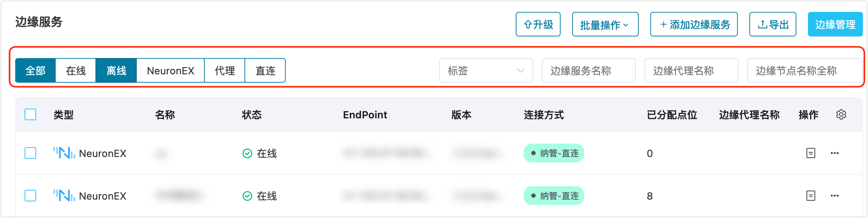Select the 代理 filter tab
The height and width of the screenshot is (218, 868).
[225, 71]
